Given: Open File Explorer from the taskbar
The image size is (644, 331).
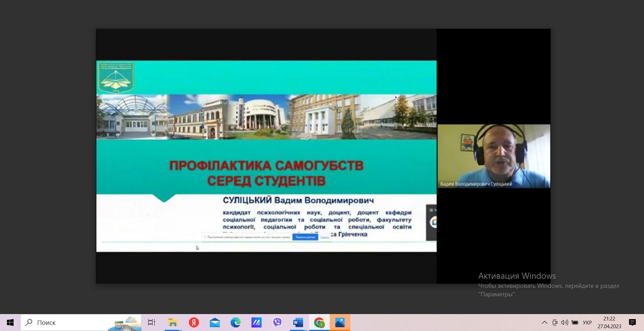Looking at the screenshot, I should point(173,322).
